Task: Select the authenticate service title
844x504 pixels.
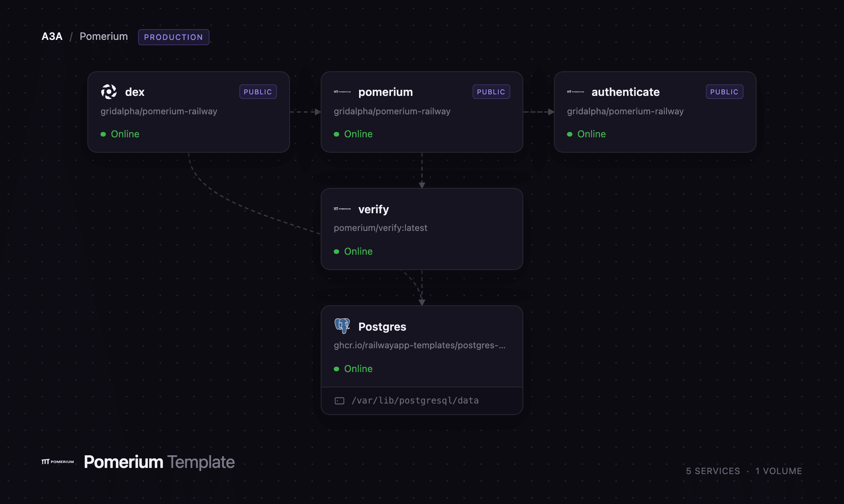Action: point(625,92)
